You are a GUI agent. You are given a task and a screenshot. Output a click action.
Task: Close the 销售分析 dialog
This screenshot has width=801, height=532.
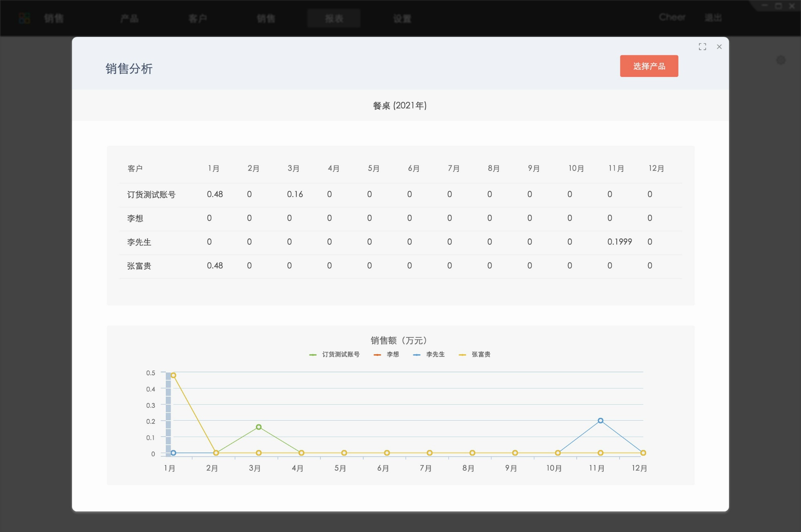click(x=719, y=47)
